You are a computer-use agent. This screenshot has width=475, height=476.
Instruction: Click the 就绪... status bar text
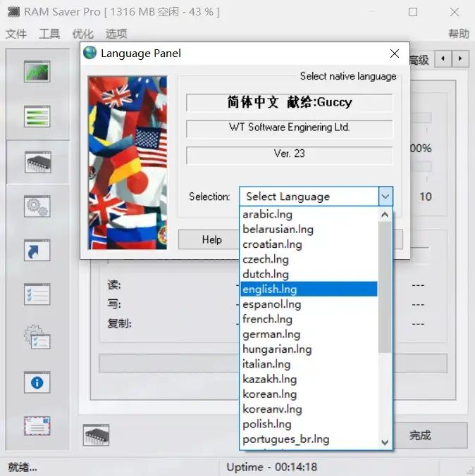pos(23,467)
